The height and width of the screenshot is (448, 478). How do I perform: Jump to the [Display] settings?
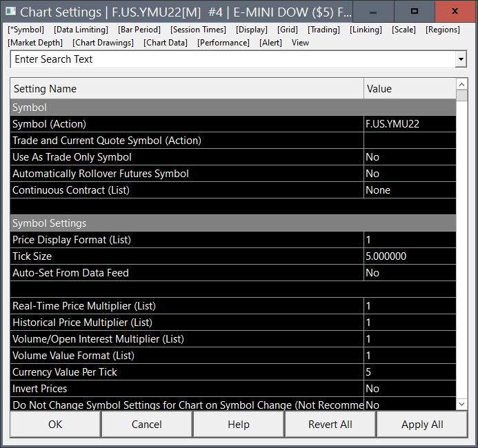pos(252,30)
